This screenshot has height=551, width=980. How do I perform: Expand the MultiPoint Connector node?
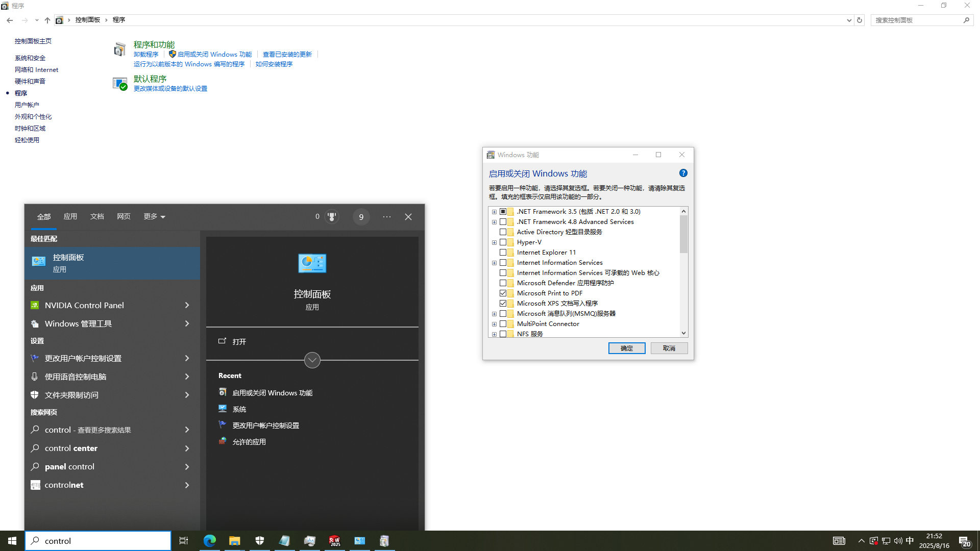(494, 324)
